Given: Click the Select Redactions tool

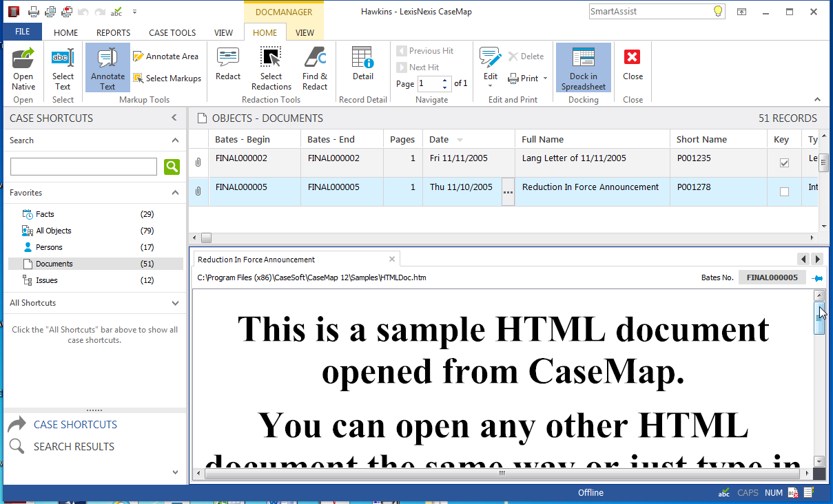Looking at the screenshot, I should click(271, 67).
